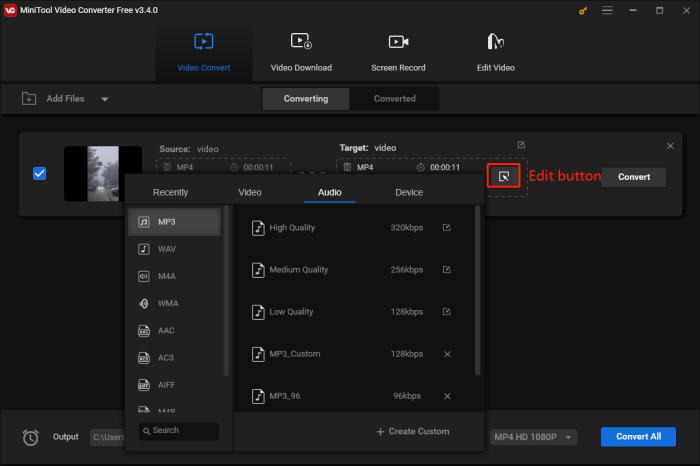Rename target with the edit pencil icon
This screenshot has height=466, width=700.
pyautogui.click(x=521, y=145)
